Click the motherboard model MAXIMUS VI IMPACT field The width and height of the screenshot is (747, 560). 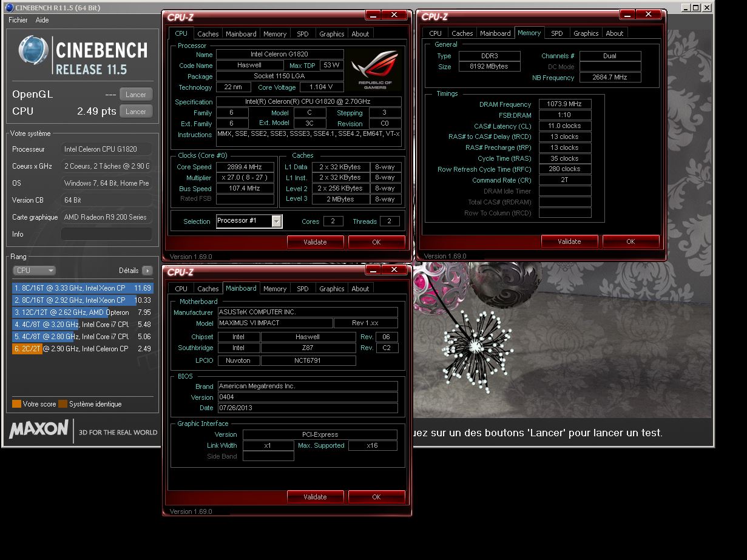point(275,323)
